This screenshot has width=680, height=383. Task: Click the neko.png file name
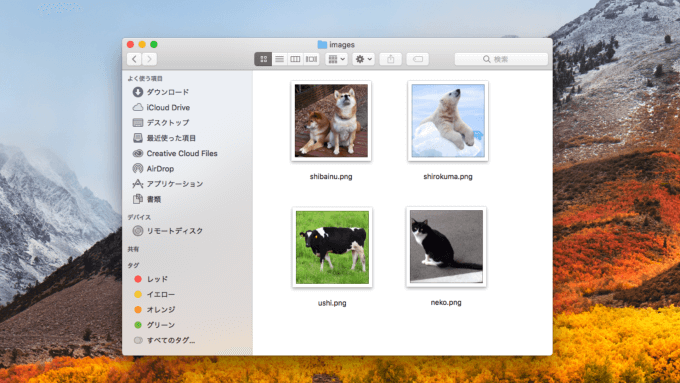tap(446, 302)
